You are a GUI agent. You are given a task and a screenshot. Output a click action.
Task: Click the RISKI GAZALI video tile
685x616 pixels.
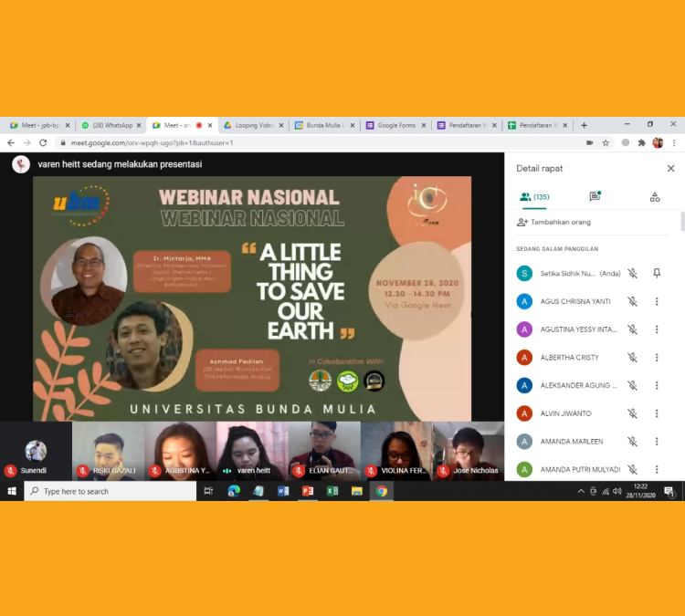(x=108, y=451)
